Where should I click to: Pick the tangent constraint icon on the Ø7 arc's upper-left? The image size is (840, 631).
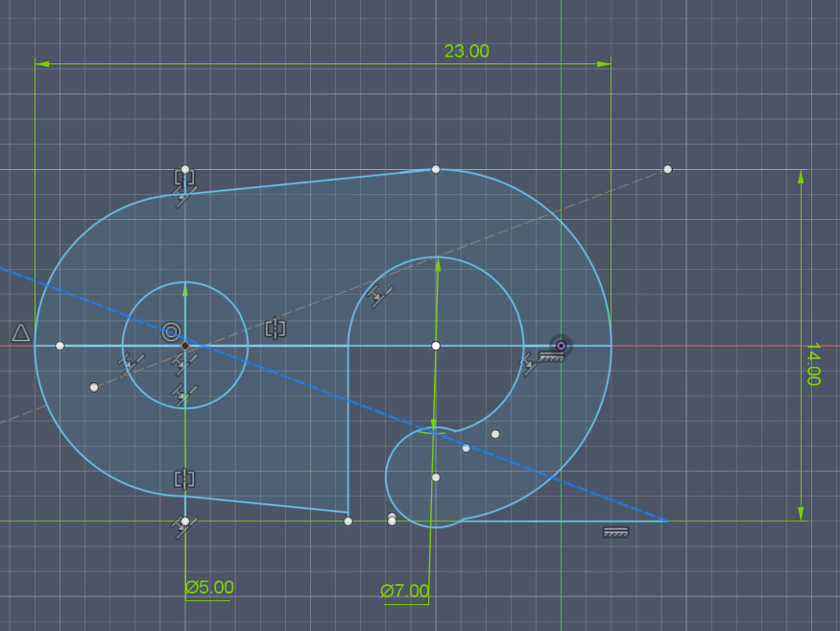381,296
